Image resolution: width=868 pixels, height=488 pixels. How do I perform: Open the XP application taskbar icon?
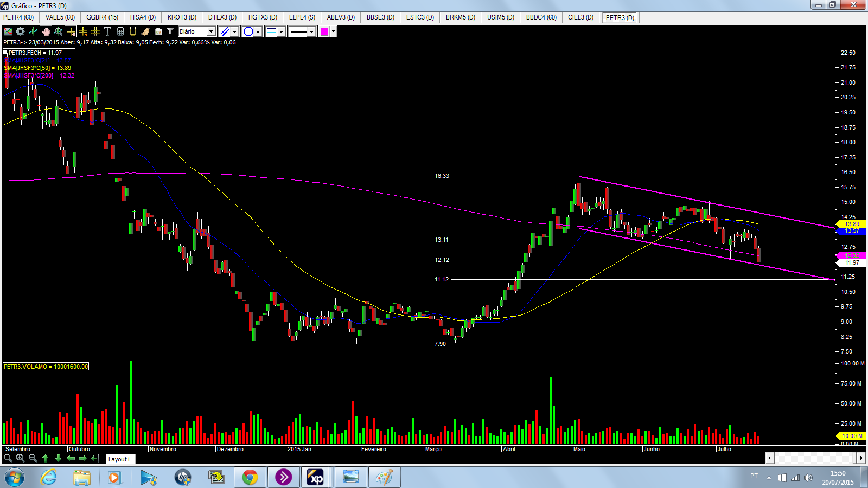pyautogui.click(x=316, y=478)
